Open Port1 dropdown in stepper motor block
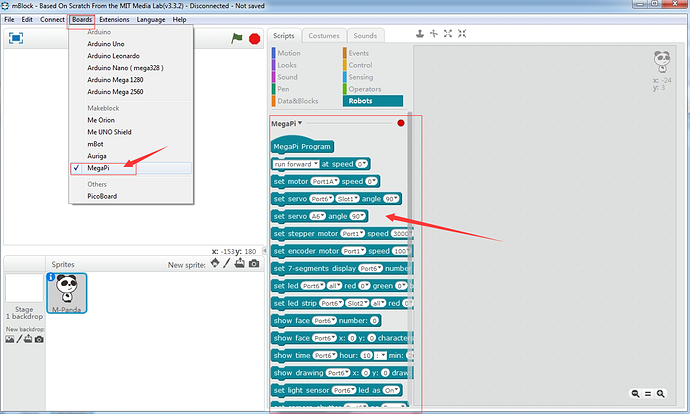The image size is (690, 414). 352,234
